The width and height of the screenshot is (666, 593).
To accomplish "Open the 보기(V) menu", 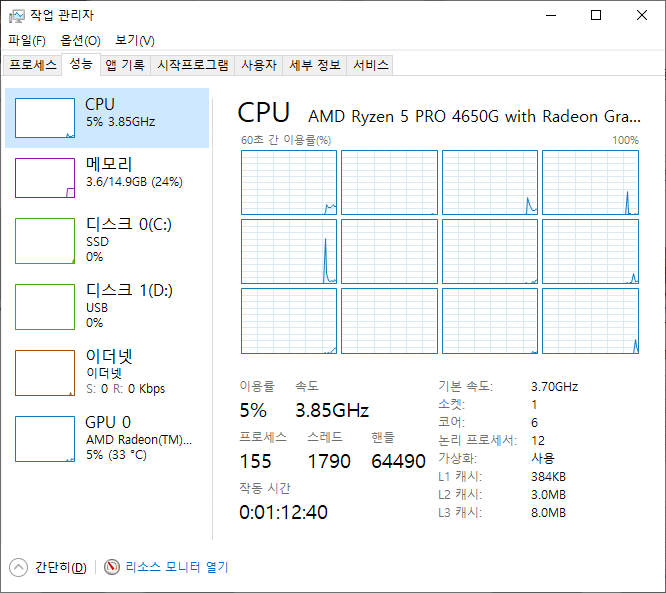I will tap(135, 41).
